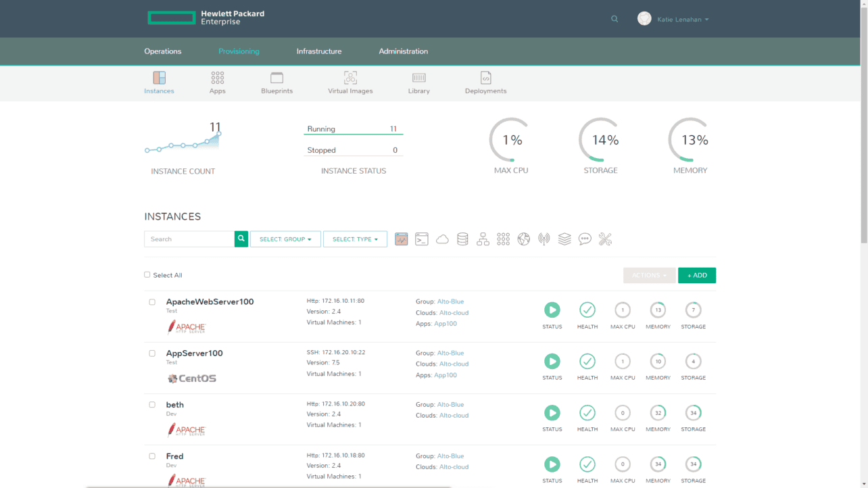Open the App100 link for AppServer100
The image size is (868, 488).
tap(445, 374)
